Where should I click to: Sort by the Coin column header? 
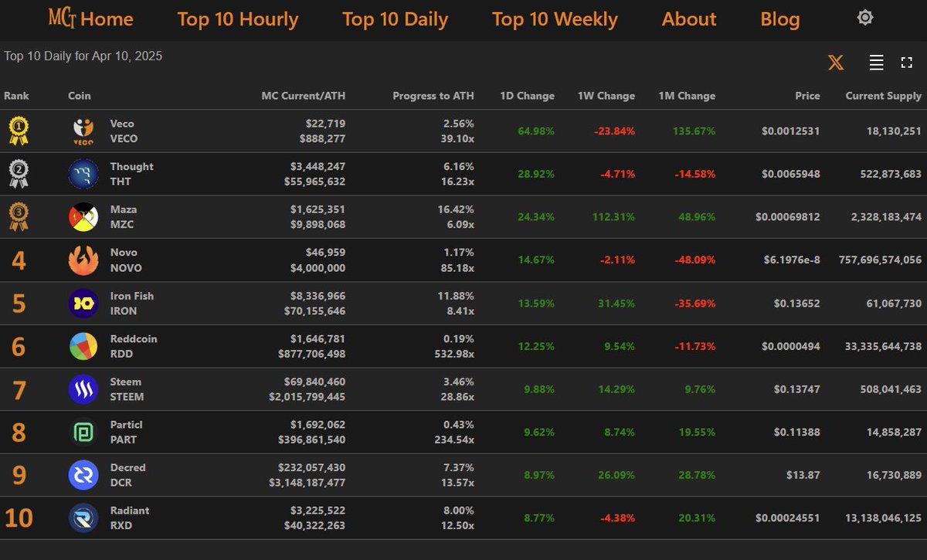point(79,96)
